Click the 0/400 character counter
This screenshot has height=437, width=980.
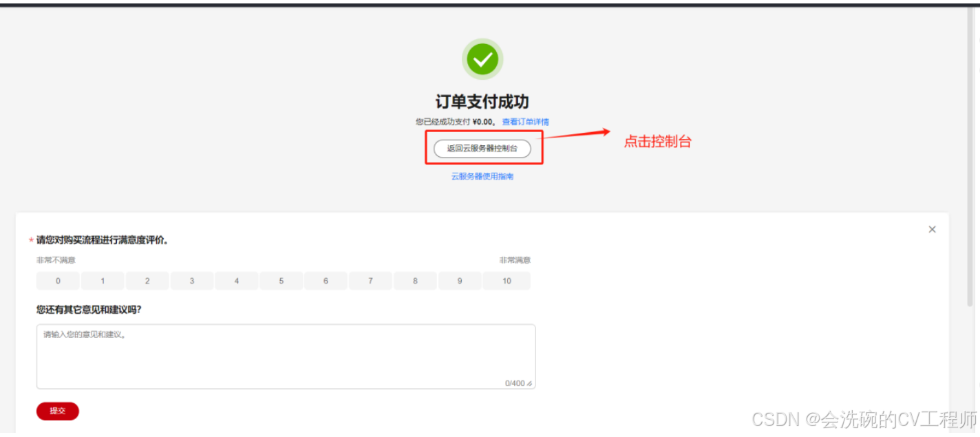pos(515,383)
